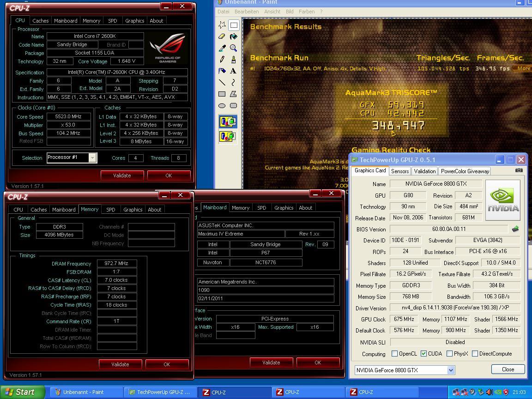Image resolution: width=532 pixels, height=399 pixels.
Task: Switch to Unbenannt - Paint in the taskbar
Action: coord(86,392)
